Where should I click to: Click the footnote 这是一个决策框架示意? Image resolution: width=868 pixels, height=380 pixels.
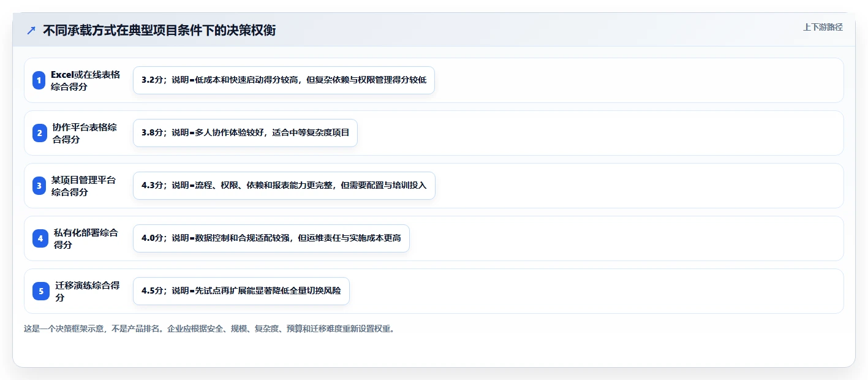(209, 329)
